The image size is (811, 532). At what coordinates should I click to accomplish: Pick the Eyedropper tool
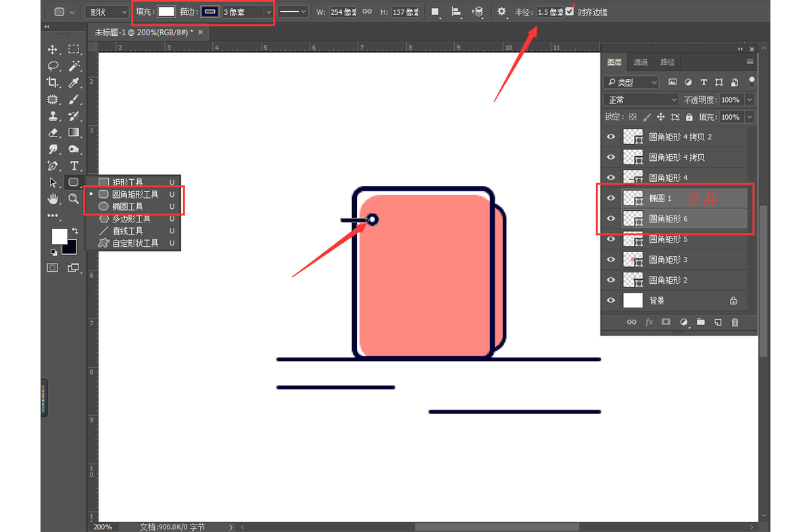point(74,82)
